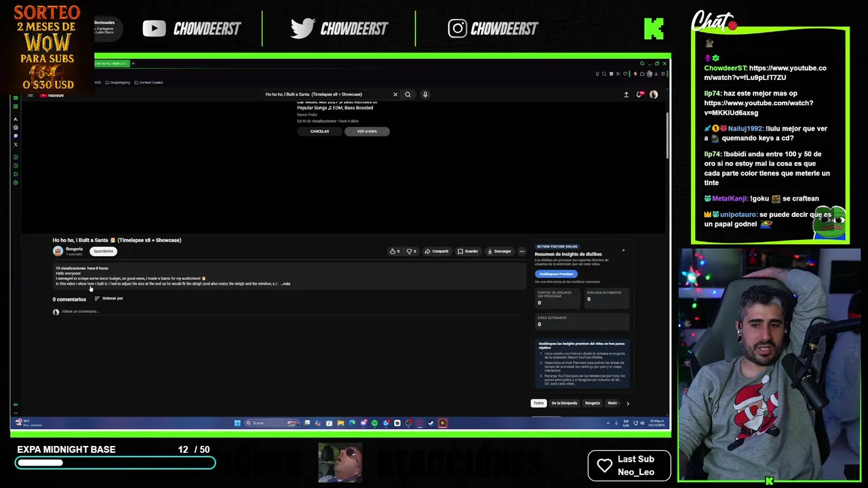
Task: Click the Windows Start button
Action: point(237,423)
